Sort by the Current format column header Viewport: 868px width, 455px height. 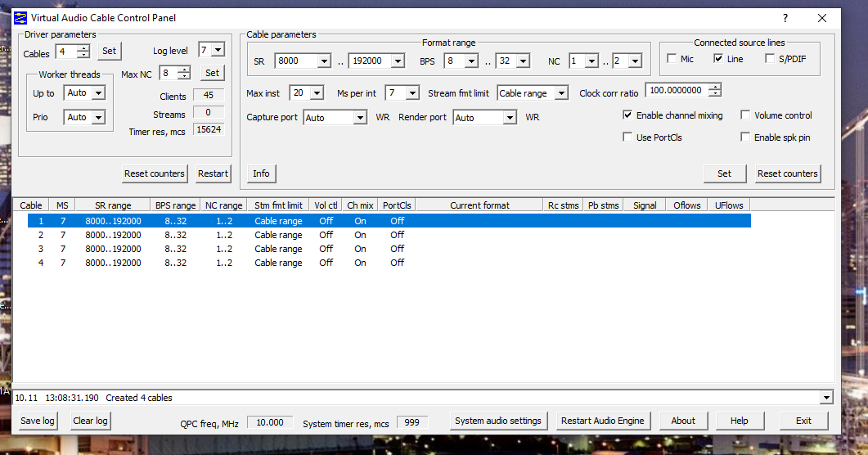pos(479,205)
